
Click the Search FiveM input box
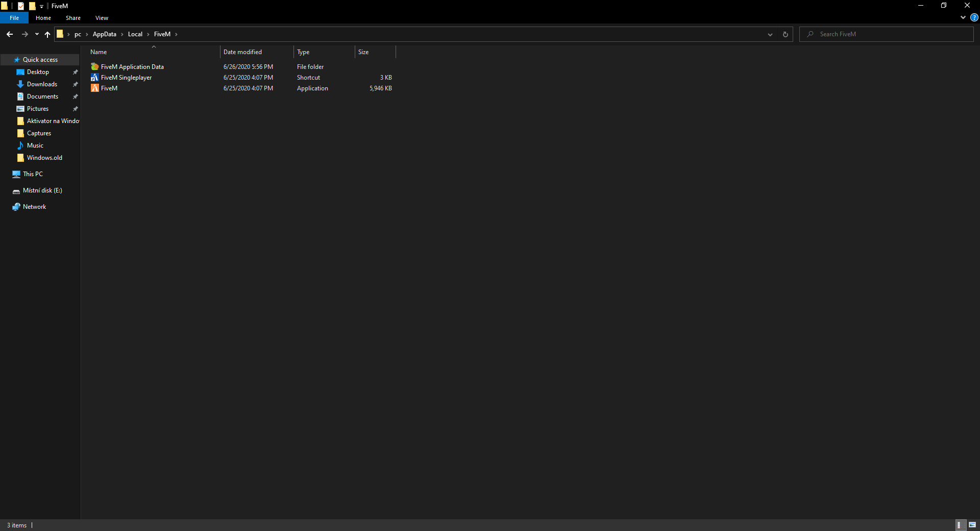(887, 34)
